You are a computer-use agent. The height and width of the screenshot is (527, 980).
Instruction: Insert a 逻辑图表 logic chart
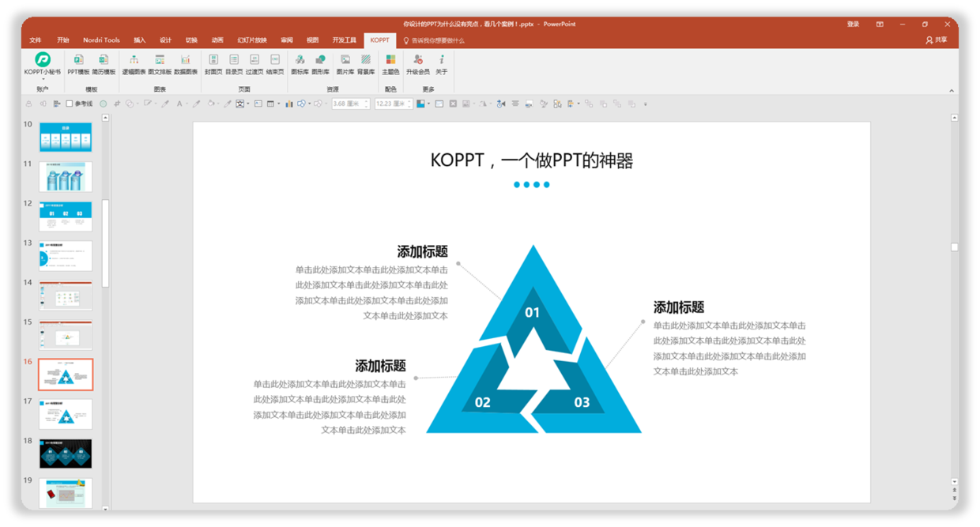(x=134, y=65)
